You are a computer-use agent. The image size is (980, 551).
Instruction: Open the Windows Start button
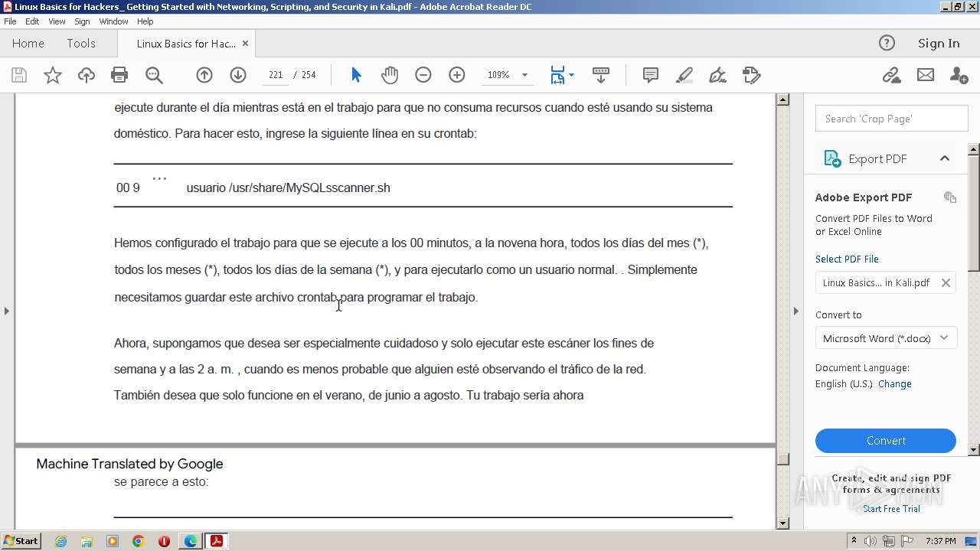click(x=21, y=541)
